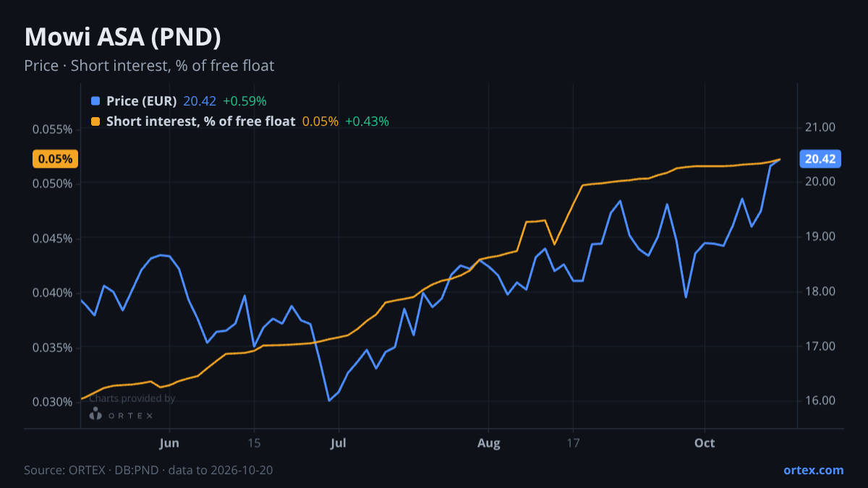Click the 16.00 right axis label
Image resolution: width=868 pixels, height=488 pixels.
[820, 401]
